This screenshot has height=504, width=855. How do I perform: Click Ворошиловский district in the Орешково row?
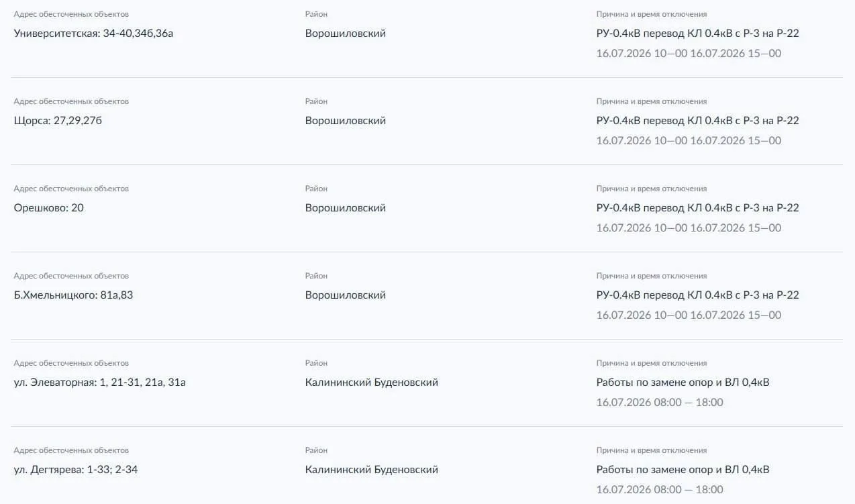[x=346, y=208]
